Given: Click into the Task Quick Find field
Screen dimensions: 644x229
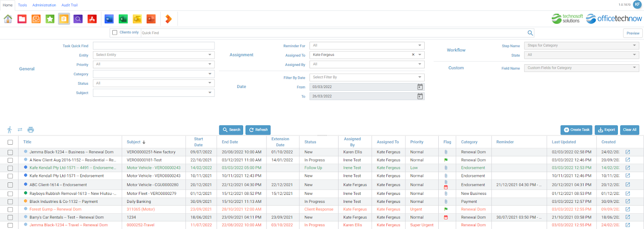Looking at the screenshot, I should click(x=154, y=46).
